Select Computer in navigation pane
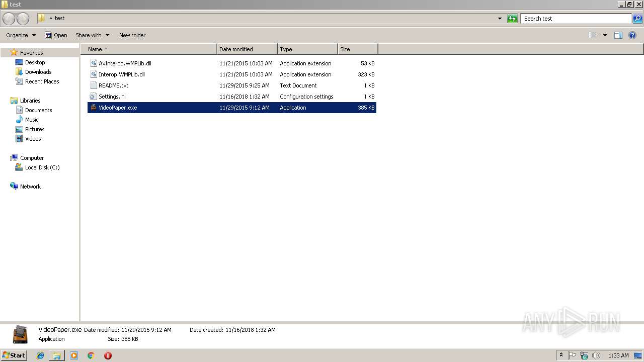644x362 pixels. tap(32, 158)
